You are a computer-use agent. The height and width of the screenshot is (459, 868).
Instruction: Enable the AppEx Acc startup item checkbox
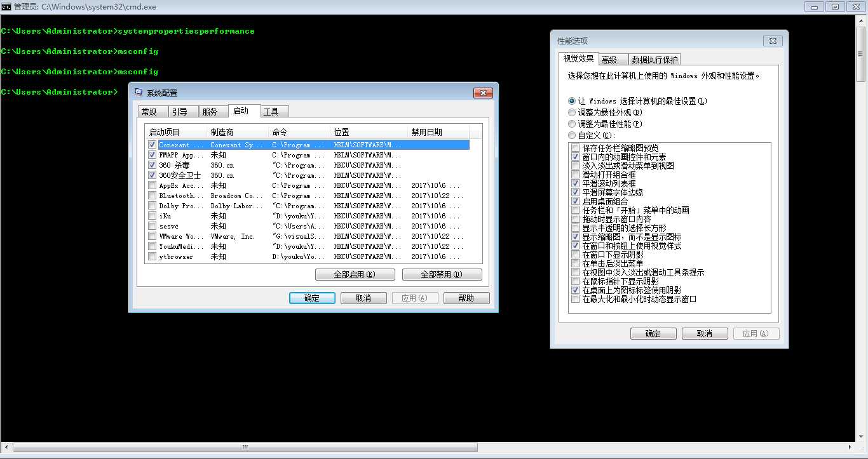pos(152,185)
